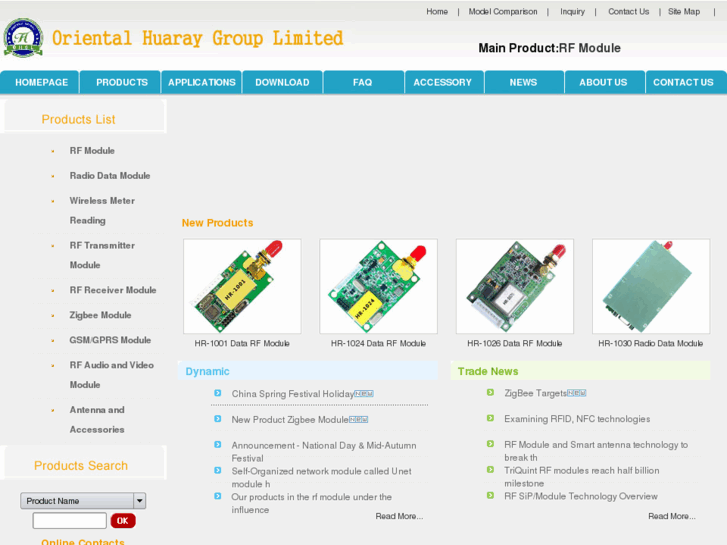
Task: Click Read More under Trade News
Action: click(672, 516)
